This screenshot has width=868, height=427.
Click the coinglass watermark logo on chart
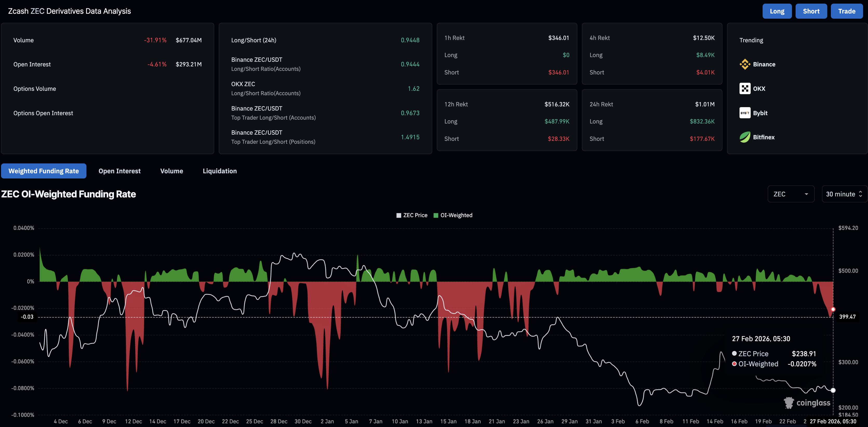[x=807, y=403]
